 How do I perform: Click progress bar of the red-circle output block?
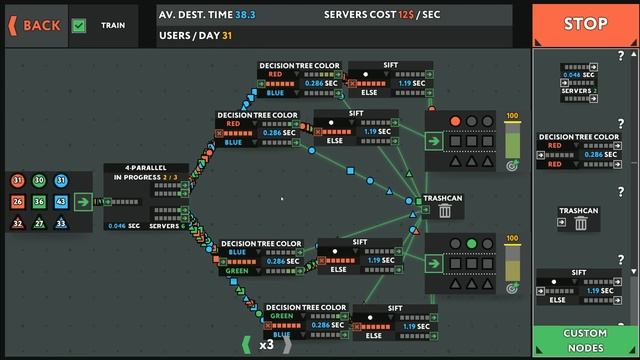pos(512,141)
